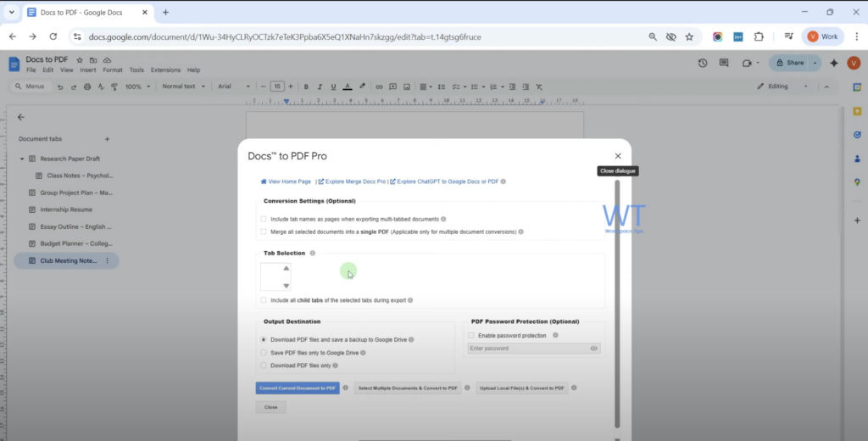This screenshot has height=441, width=868.
Task: Click Convert Current Document to PDF
Action: point(298,388)
